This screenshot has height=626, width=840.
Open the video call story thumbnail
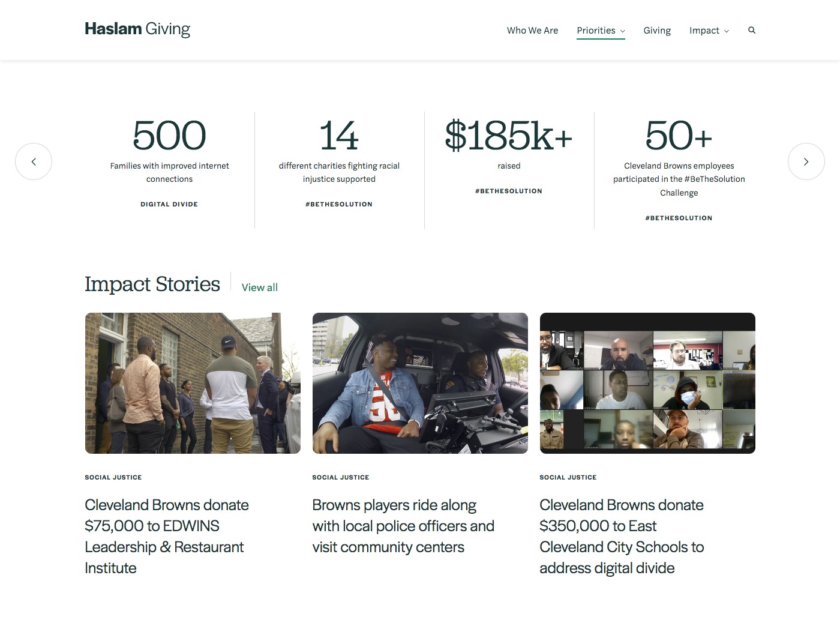(x=647, y=383)
